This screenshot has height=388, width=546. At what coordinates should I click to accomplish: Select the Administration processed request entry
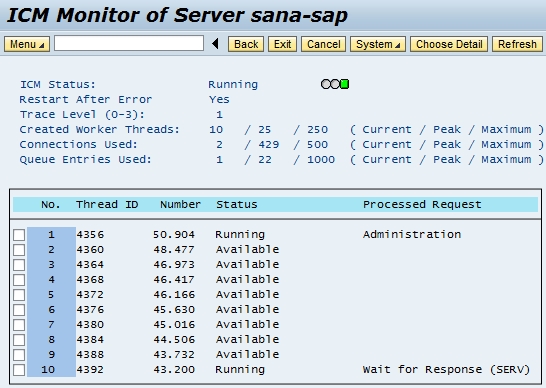tap(412, 234)
